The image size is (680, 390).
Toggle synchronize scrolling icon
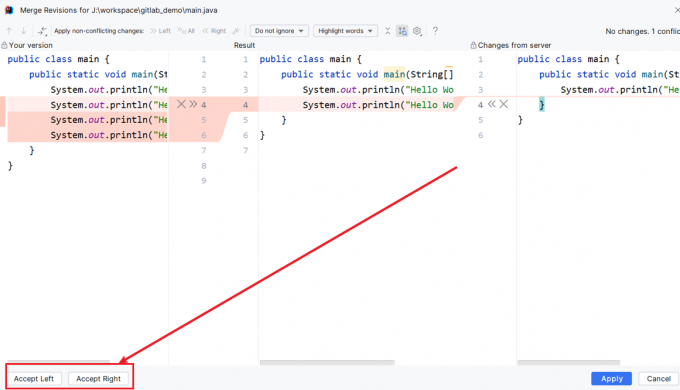pyautogui.click(x=402, y=31)
